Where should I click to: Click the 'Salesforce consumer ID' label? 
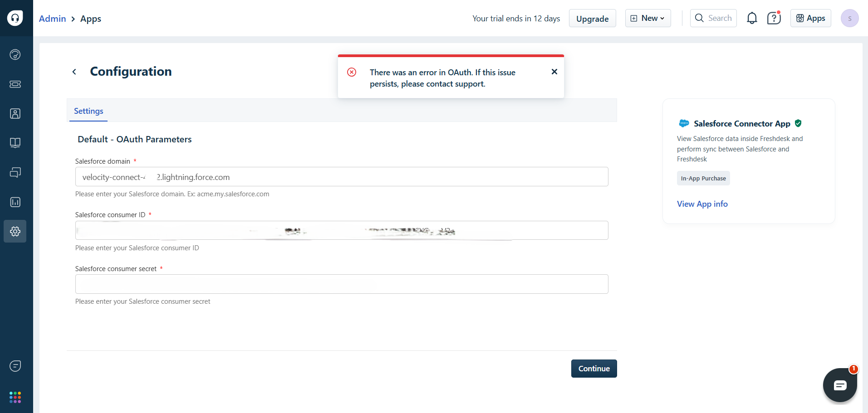tap(110, 215)
